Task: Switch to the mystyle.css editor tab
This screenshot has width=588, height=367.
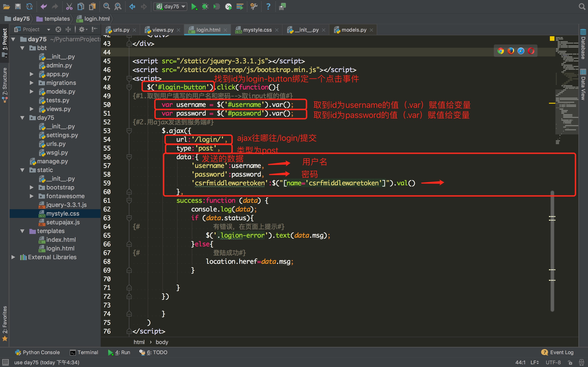Action: coord(257,30)
